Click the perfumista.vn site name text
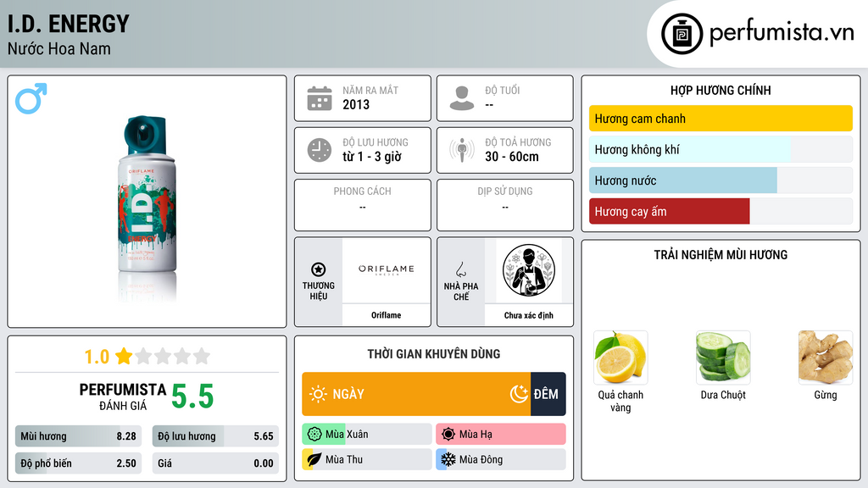This screenshot has height=488, width=868. pos(782,33)
